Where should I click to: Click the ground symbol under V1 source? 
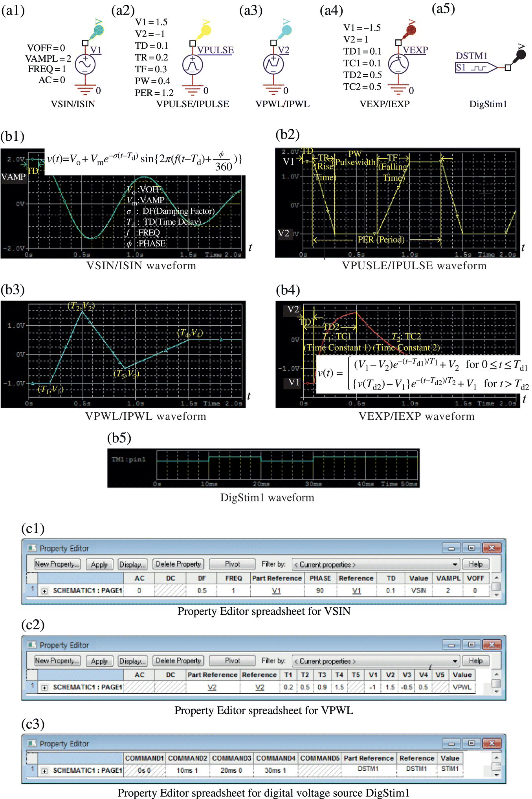point(85,90)
